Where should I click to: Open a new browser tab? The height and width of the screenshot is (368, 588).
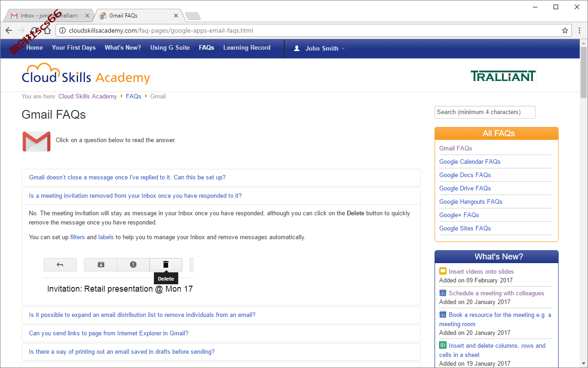193,16
